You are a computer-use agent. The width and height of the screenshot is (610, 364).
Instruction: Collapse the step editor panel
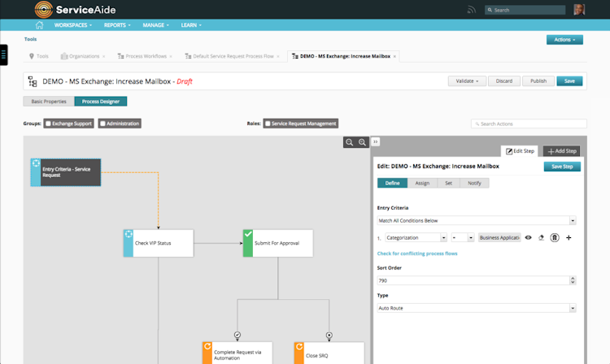(x=376, y=142)
